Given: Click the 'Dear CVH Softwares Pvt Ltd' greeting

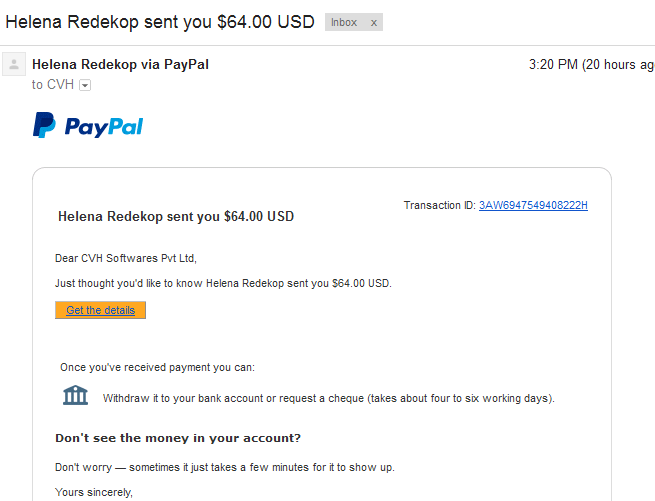Looking at the screenshot, I should 126,258.
